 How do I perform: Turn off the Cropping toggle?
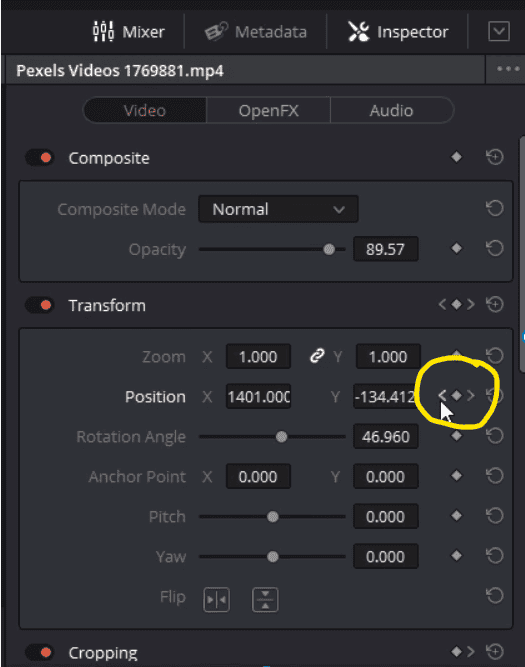click(x=40, y=652)
